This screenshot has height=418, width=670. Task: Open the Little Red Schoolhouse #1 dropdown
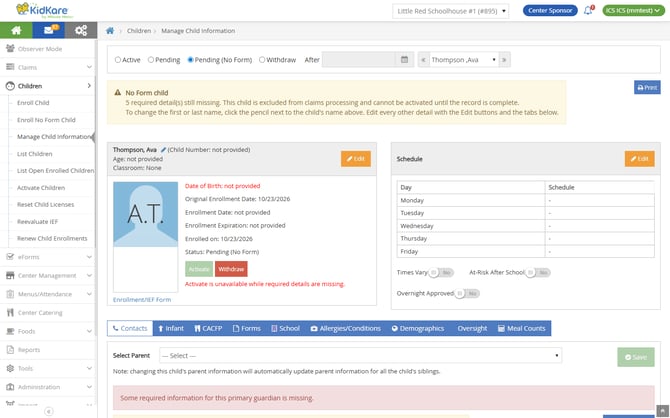point(450,11)
